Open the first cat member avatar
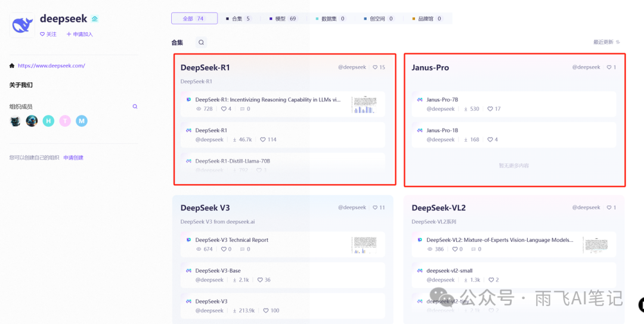This screenshot has width=644, height=324. 16,121
